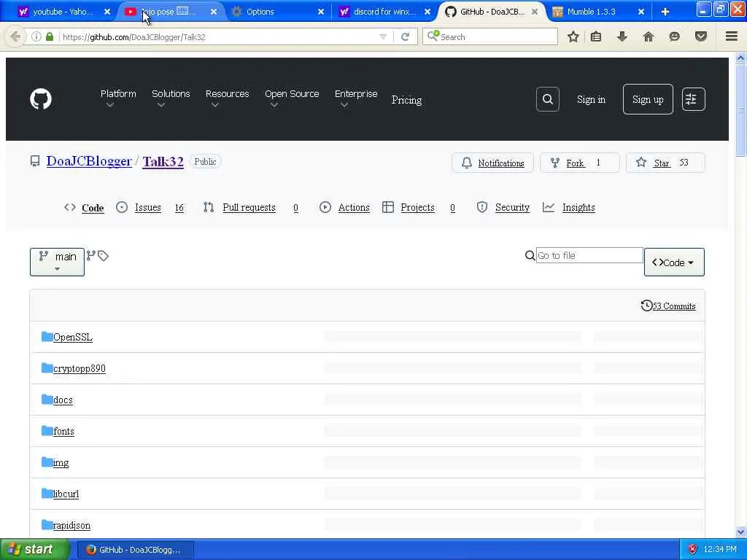The height and width of the screenshot is (560, 747).
Task: Click the chat smiley toolbar icon
Action: [675, 36]
